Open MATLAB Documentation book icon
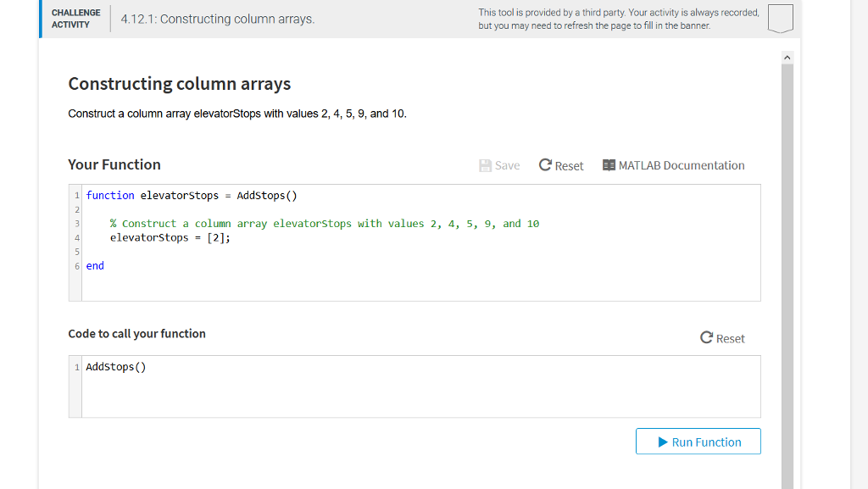The image size is (868, 489). [x=609, y=165]
